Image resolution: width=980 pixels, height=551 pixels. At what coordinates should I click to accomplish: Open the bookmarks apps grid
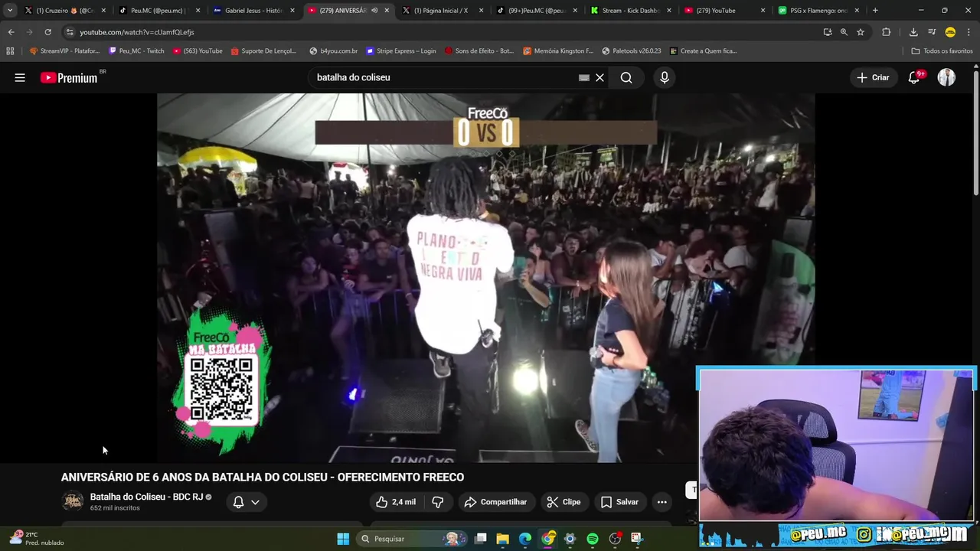[10, 51]
